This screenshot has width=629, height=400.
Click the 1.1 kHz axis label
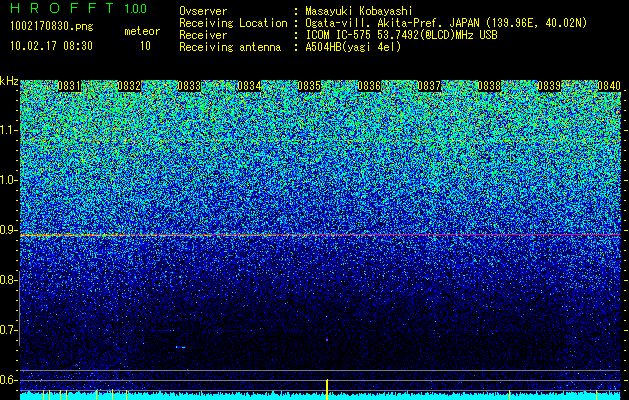(8, 130)
